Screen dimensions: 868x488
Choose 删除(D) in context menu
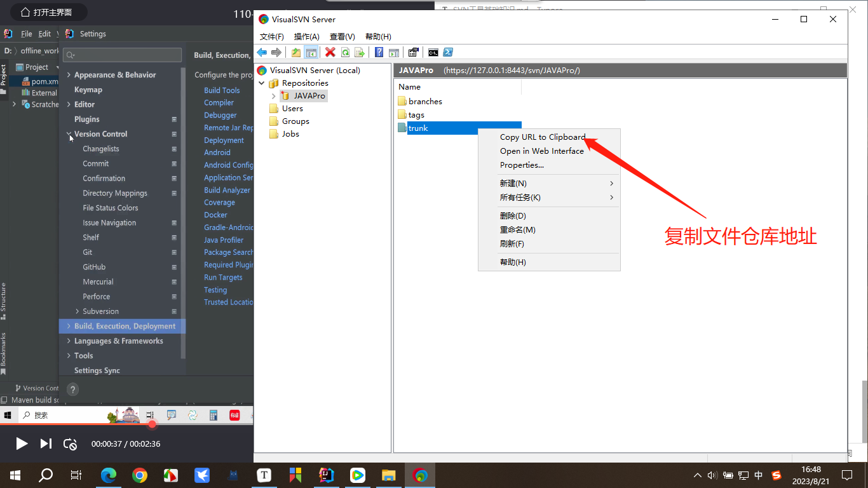coord(549,216)
